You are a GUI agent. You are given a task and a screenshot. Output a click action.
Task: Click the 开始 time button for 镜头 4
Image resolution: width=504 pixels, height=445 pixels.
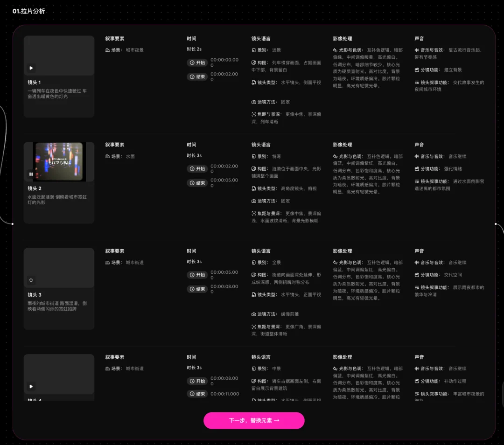197,381
